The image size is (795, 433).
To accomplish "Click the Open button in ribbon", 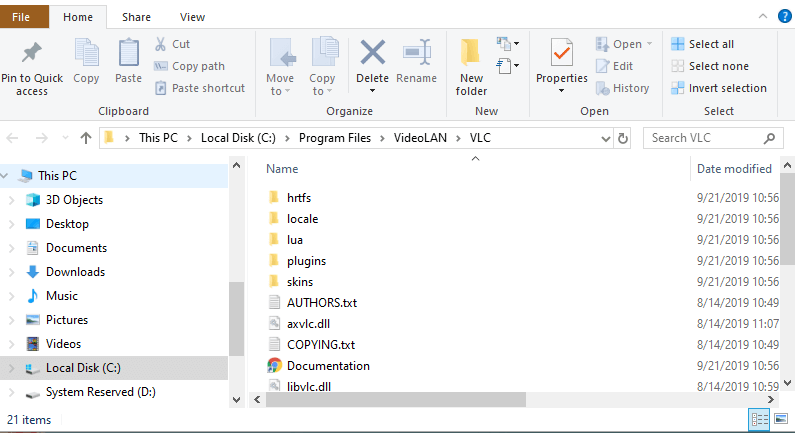I will click(x=624, y=44).
